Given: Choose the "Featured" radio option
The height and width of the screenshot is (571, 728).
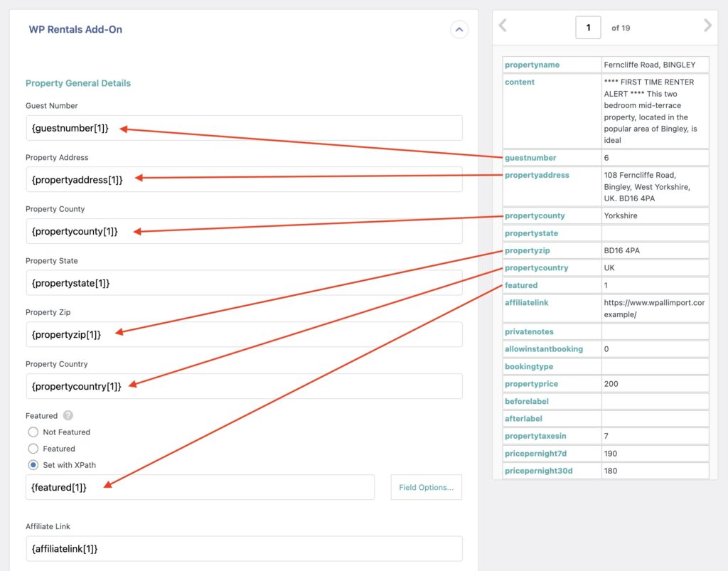Looking at the screenshot, I should pos(33,449).
